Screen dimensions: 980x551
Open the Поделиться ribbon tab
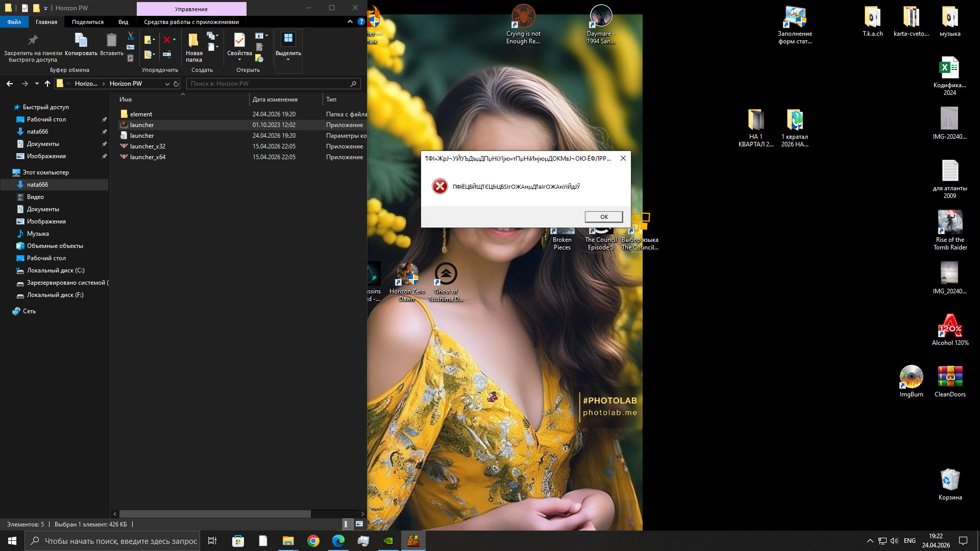(88, 22)
